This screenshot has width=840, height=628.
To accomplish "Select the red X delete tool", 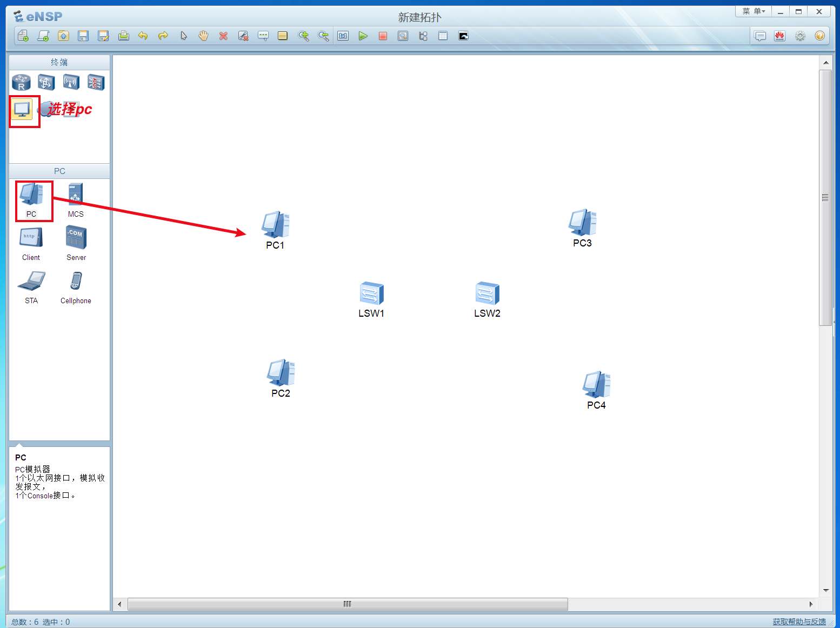I will pos(223,36).
